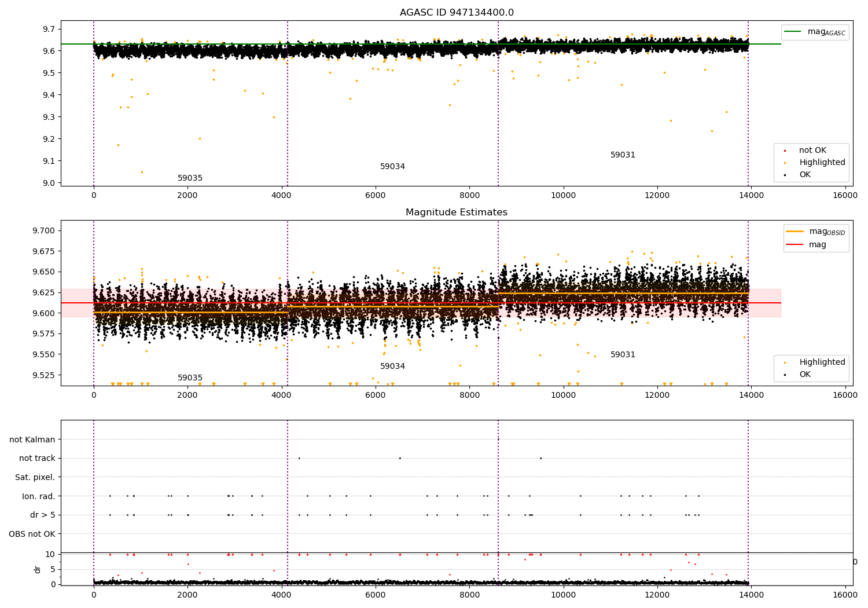Click x-tick 16000 on top panel
868x608 pixels.
845,195
